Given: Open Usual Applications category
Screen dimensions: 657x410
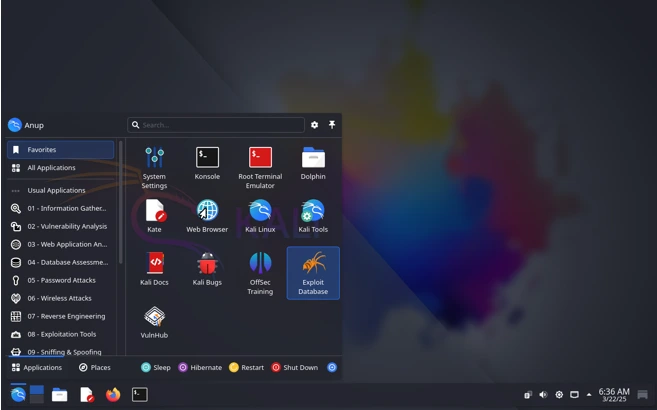Looking at the screenshot, I should point(60,190).
